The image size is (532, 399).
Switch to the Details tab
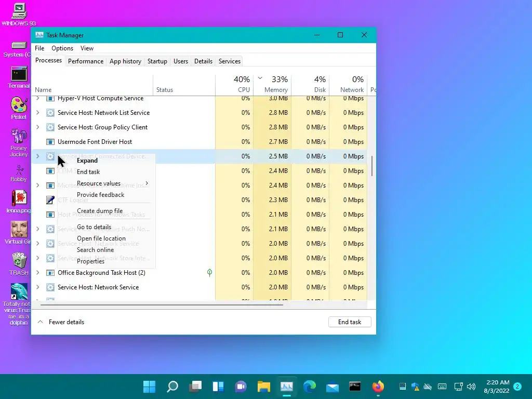(203, 61)
